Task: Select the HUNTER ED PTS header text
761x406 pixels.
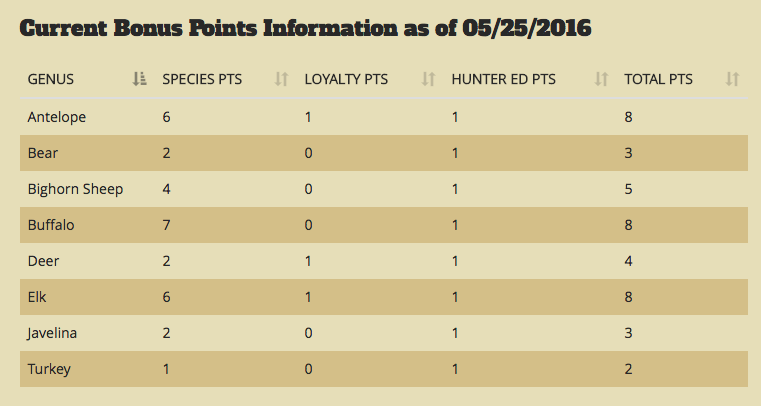Action: coord(503,79)
